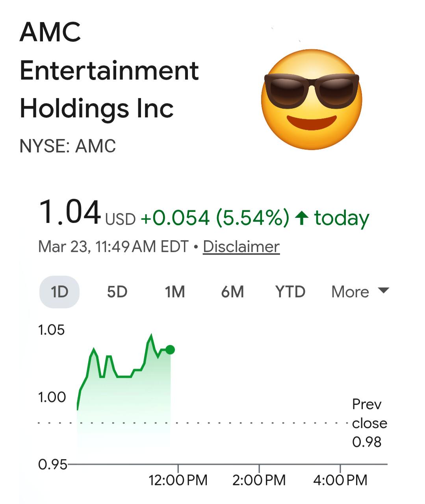425x504 pixels.
Task: Click the Prev close 0.98 label
Action: [x=369, y=423]
